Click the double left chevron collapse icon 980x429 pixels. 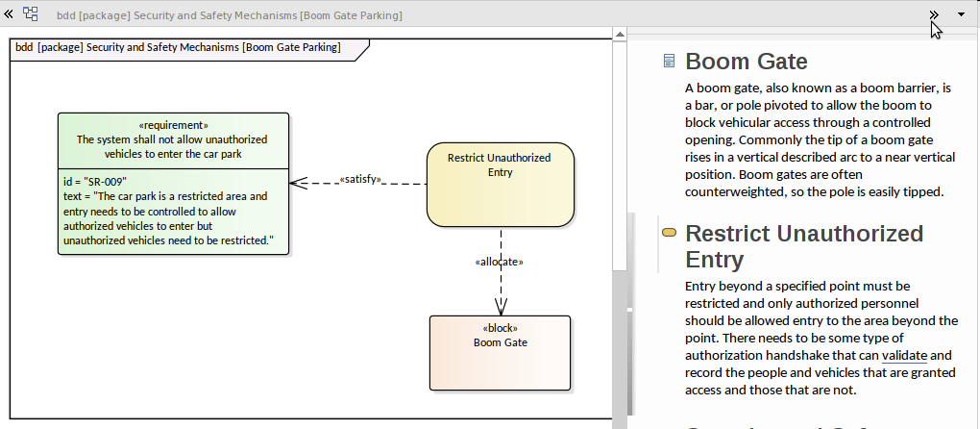[10, 14]
